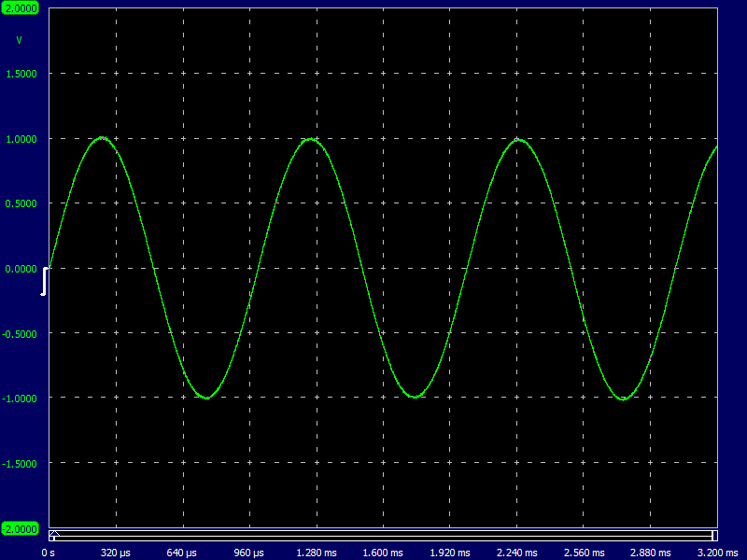The height and width of the screenshot is (560, 747).
Task: Click the 1.280 ms time axis label
Action: coord(317,553)
